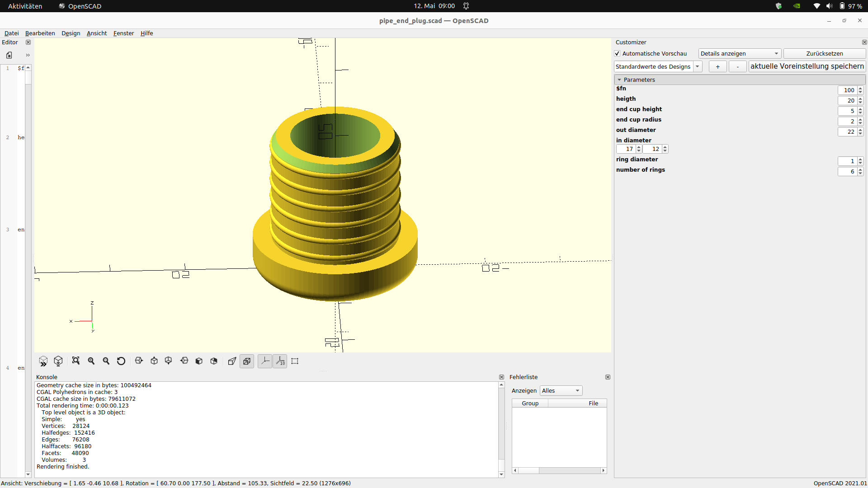The height and width of the screenshot is (488, 868).
Task: Toggle the show axes crosshair icon
Action: tap(265, 361)
